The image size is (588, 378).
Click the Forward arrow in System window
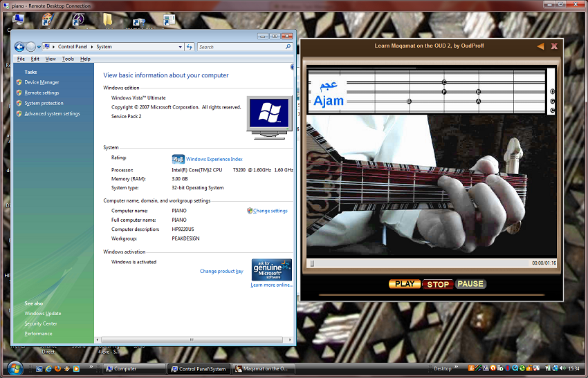point(30,47)
